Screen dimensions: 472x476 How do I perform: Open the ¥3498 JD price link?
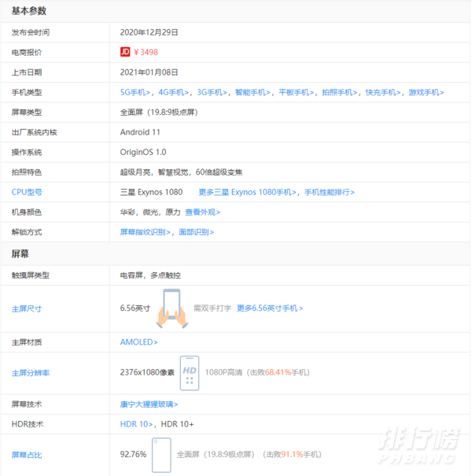point(146,52)
